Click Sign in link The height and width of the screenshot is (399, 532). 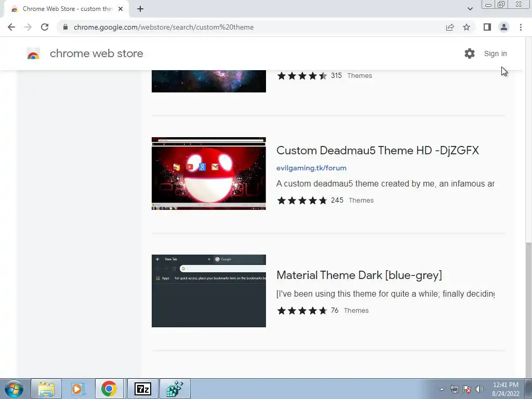click(x=495, y=54)
